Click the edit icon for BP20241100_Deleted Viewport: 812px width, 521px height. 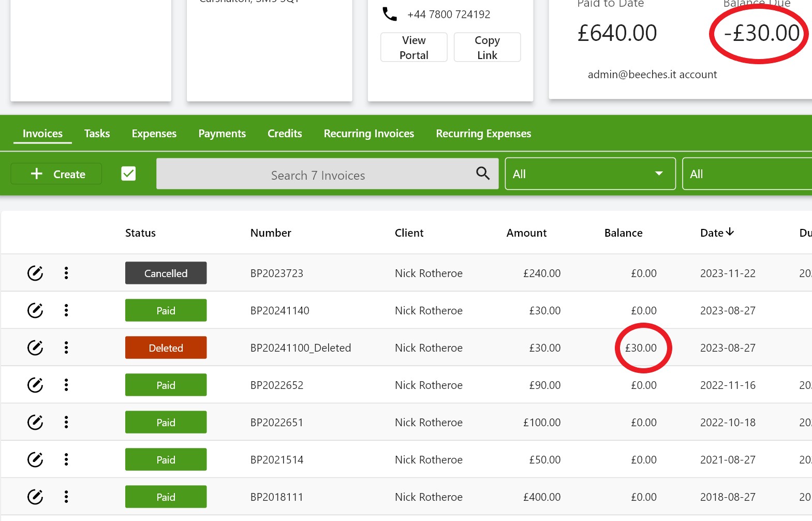tap(35, 348)
